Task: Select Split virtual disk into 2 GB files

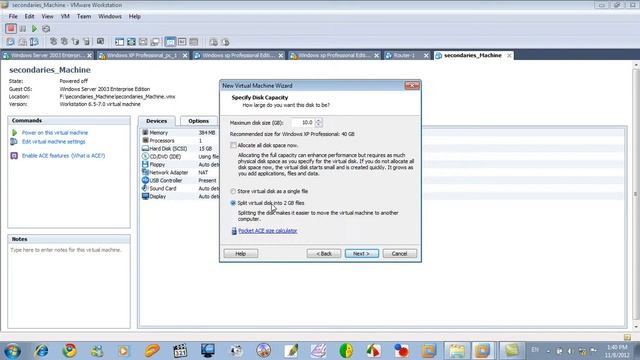Action: coord(233,203)
